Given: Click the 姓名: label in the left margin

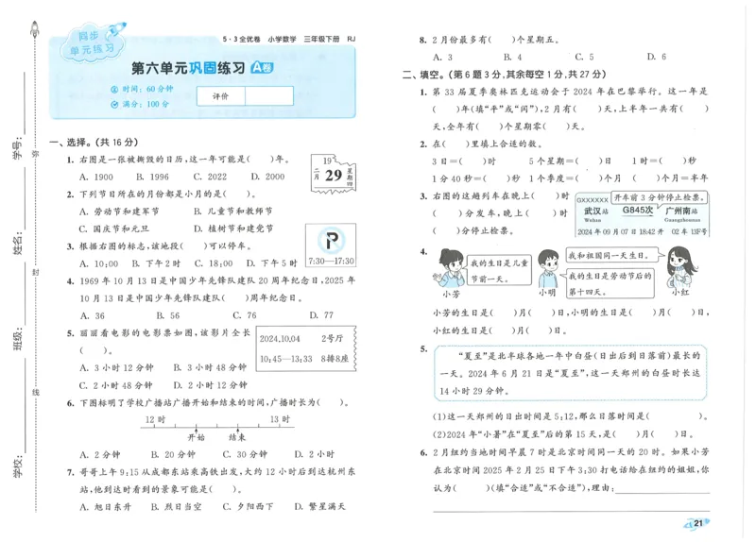Looking at the screenshot, I should click(x=17, y=244).
